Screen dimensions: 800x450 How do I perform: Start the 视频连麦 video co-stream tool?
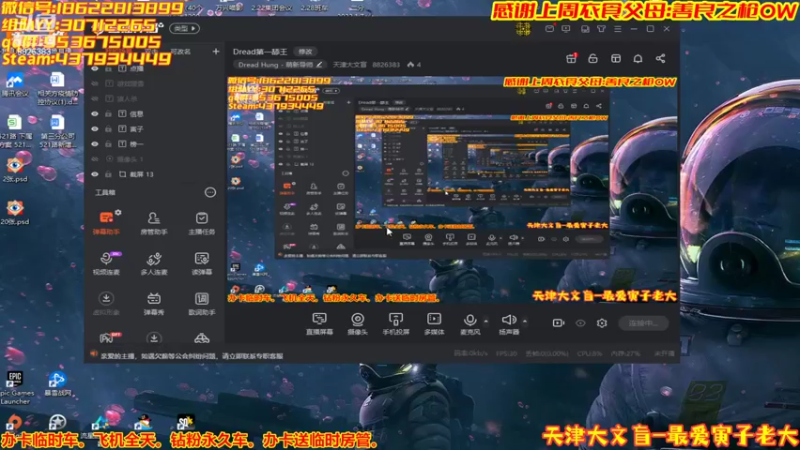(106, 263)
